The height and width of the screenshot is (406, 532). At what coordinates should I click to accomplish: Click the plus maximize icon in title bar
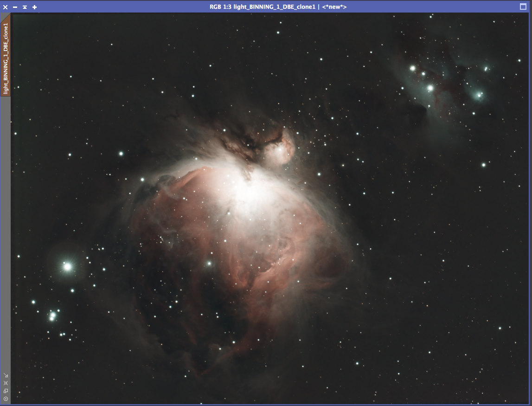tap(34, 7)
